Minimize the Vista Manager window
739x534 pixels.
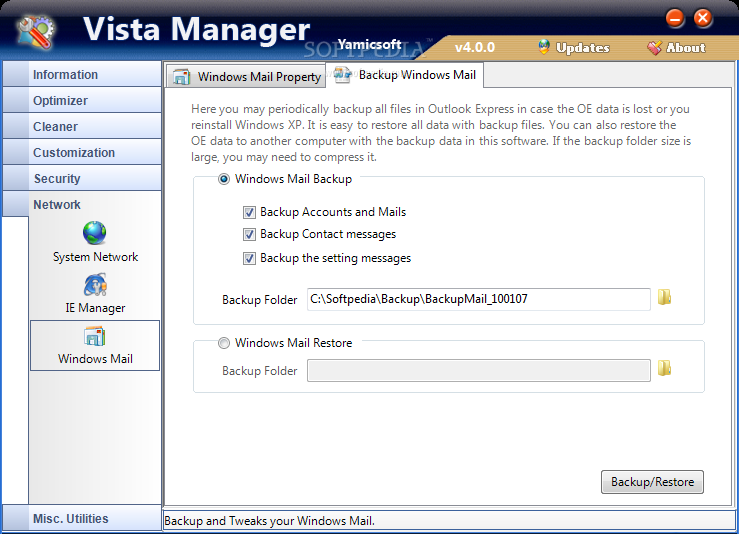(675, 19)
